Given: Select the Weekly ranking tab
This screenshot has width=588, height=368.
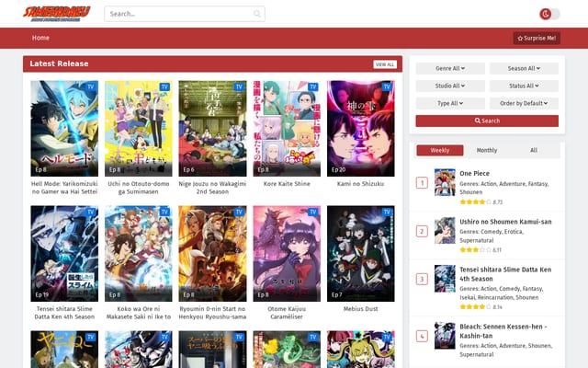Looking at the screenshot, I should [440, 150].
